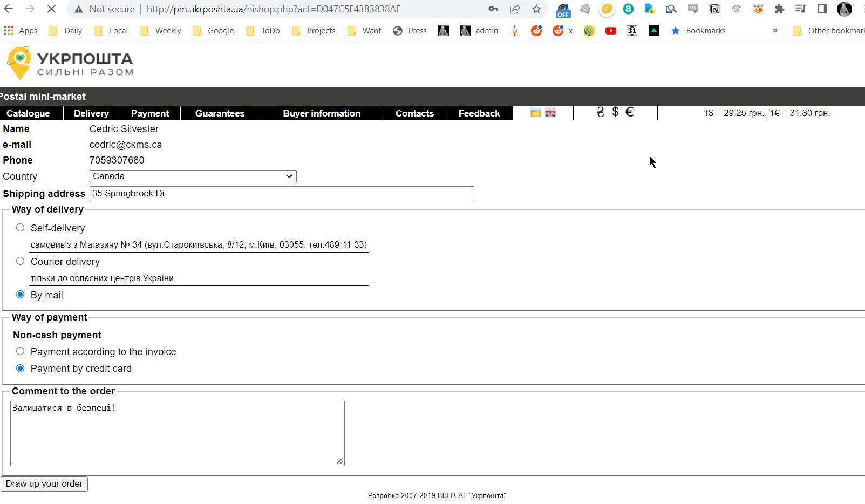
Task: Open the Catalogue menu item
Action: [x=28, y=113]
